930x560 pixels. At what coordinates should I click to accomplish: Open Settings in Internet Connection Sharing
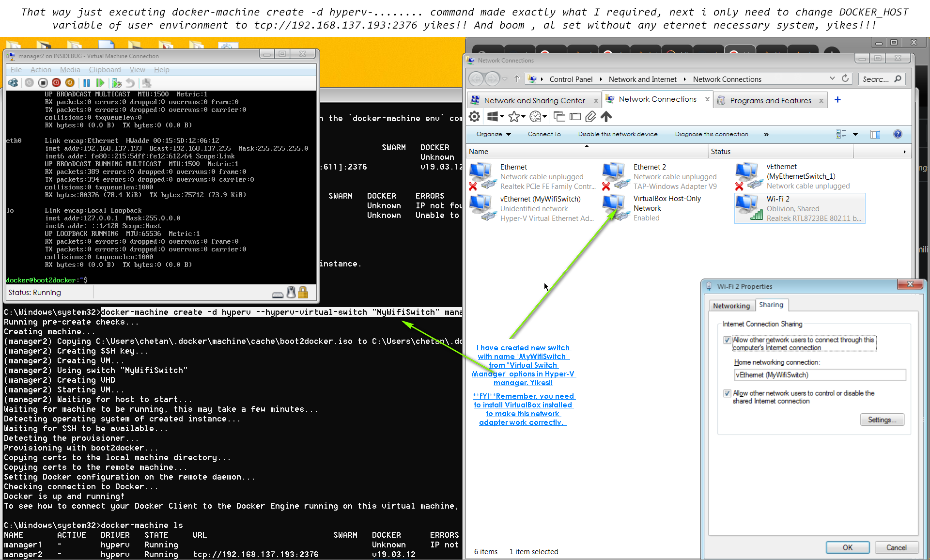(x=882, y=420)
